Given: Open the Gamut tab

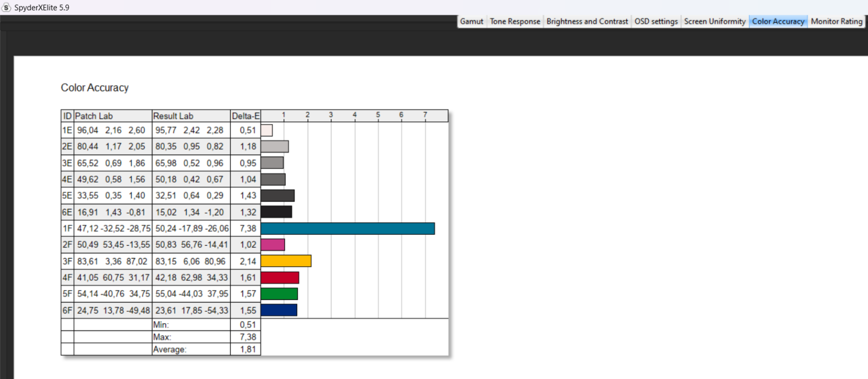Looking at the screenshot, I should 471,22.
